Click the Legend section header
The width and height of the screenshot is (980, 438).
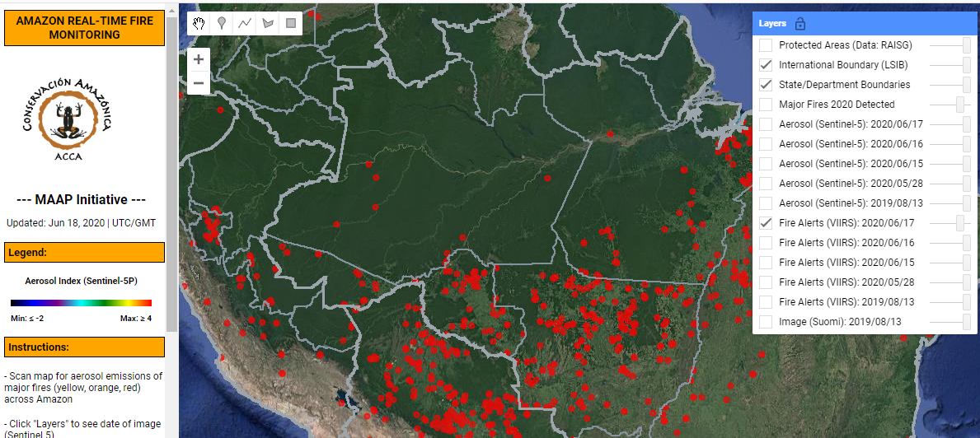click(x=84, y=253)
